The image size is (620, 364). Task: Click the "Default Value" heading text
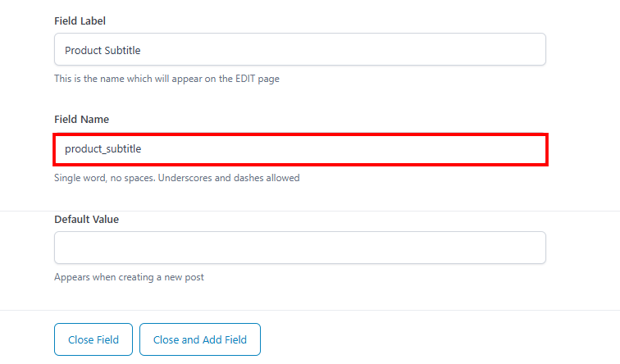click(86, 220)
